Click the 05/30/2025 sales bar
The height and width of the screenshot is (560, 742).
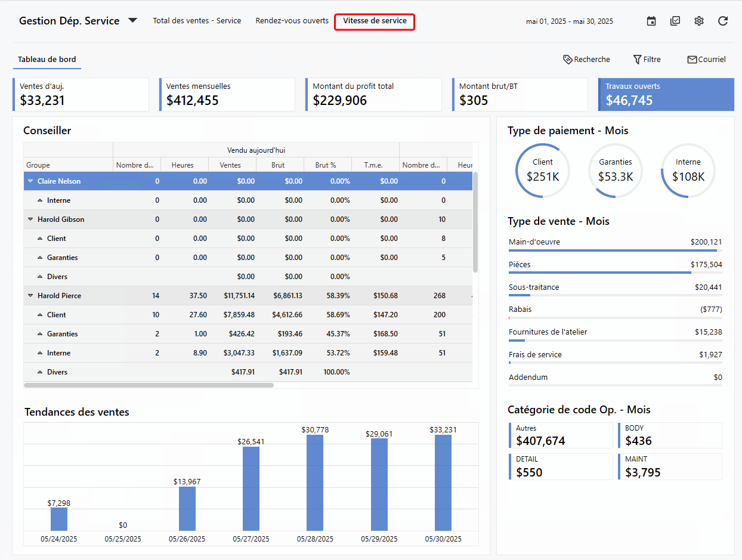pos(443,482)
